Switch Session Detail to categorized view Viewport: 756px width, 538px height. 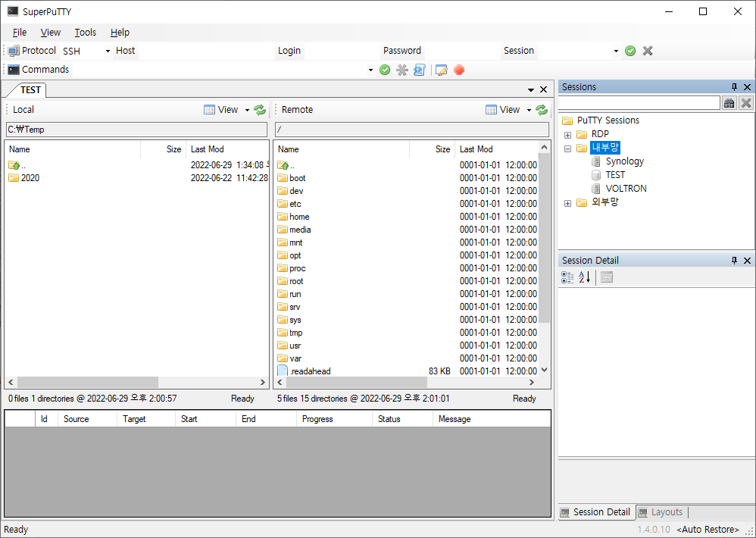click(567, 277)
